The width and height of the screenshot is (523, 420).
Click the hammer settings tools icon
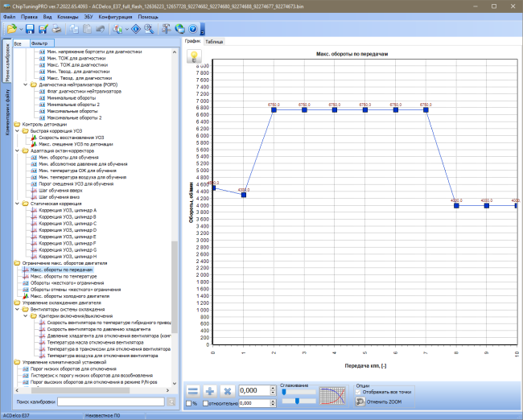click(x=166, y=29)
